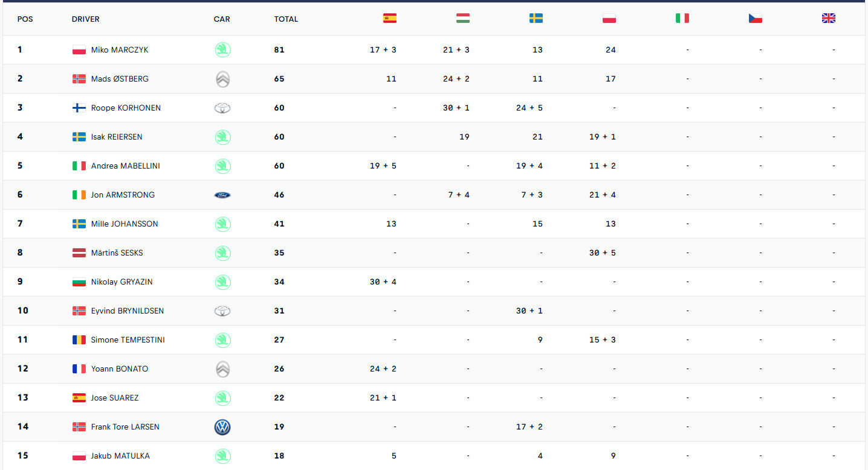Open Isak REIERSEN's driver link

117,137
